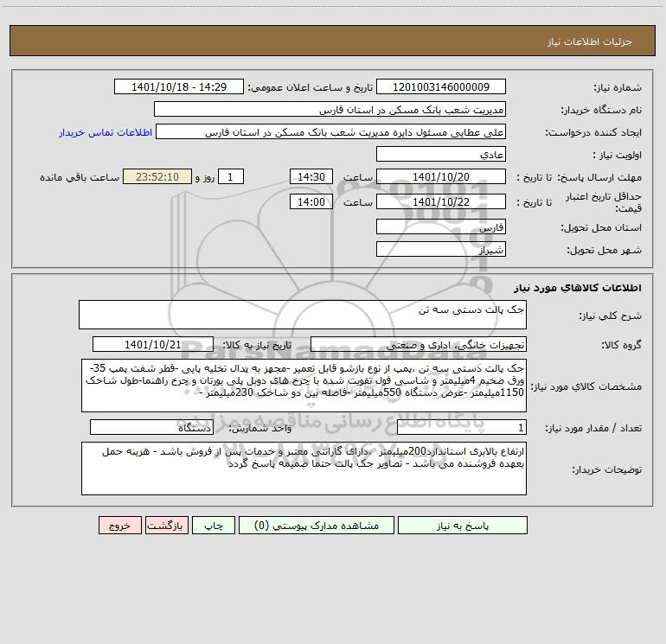Click the 'جزئیات اطلاعات نیاز' header title
Image resolution: width=666 pixels, height=644 pixels.
click(x=590, y=41)
